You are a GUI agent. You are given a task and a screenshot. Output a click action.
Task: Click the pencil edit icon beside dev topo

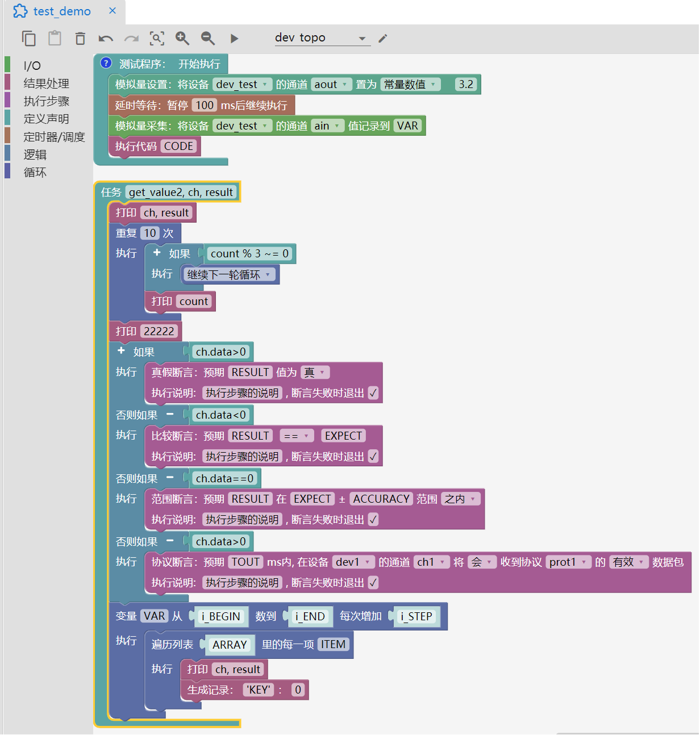pyautogui.click(x=383, y=38)
